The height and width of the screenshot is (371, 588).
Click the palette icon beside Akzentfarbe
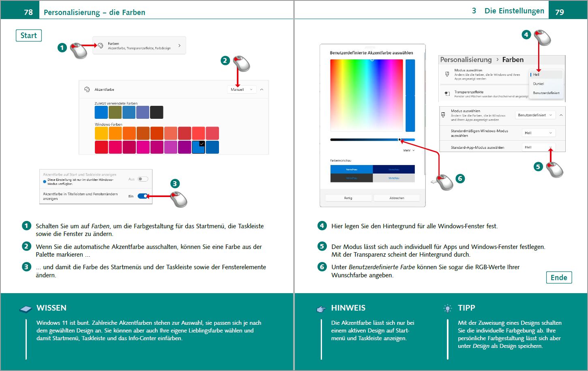[87, 89]
